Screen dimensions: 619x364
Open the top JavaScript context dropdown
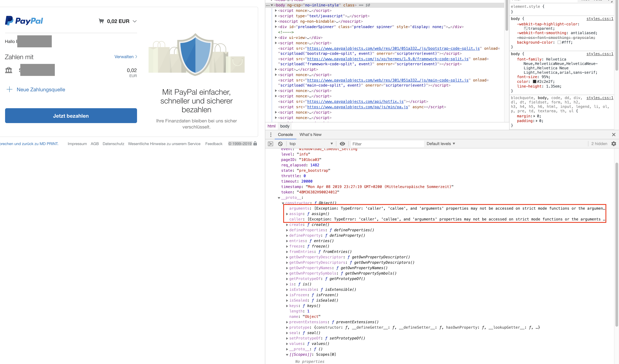[311, 144]
